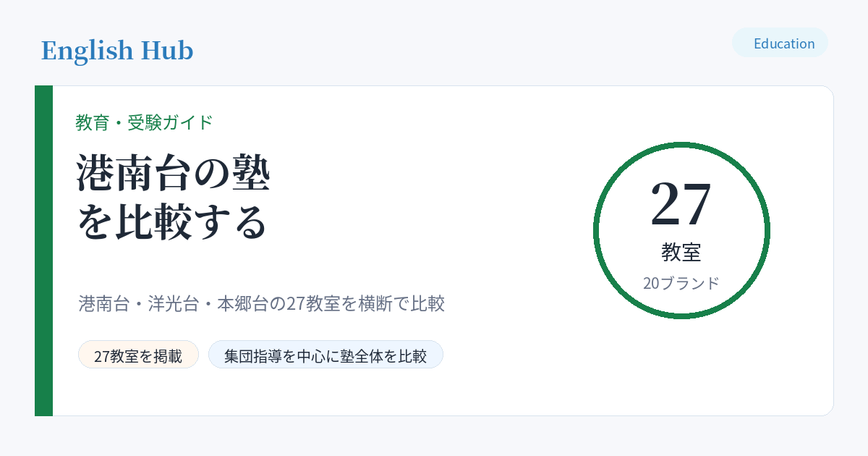Click the 20ブランド text in the circle

click(x=681, y=283)
